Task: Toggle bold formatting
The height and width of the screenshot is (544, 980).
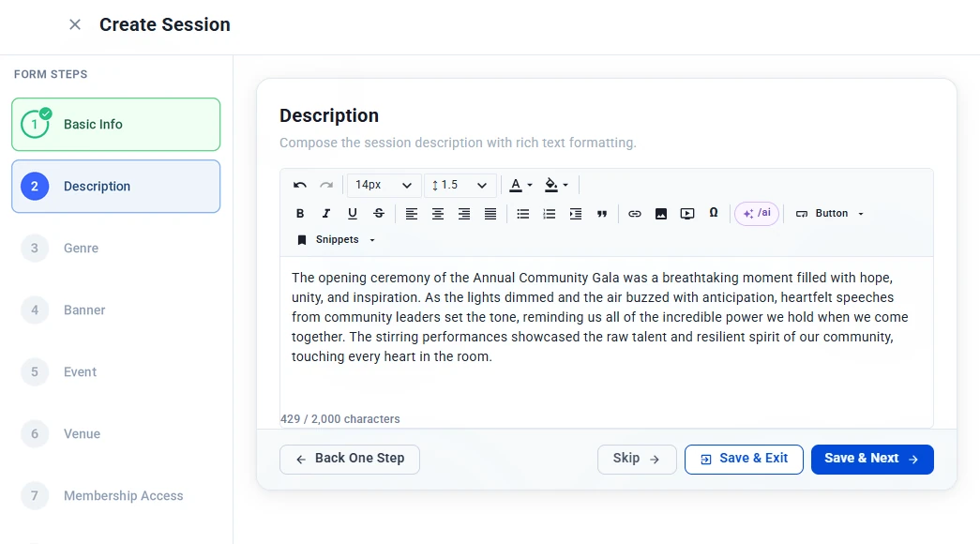Action: click(x=300, y=214)
